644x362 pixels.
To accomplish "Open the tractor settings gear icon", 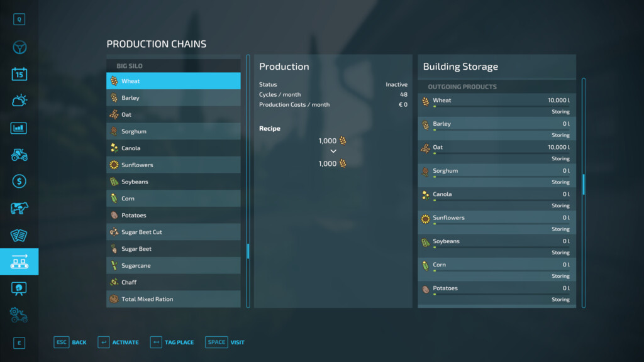I will [19, 315].
